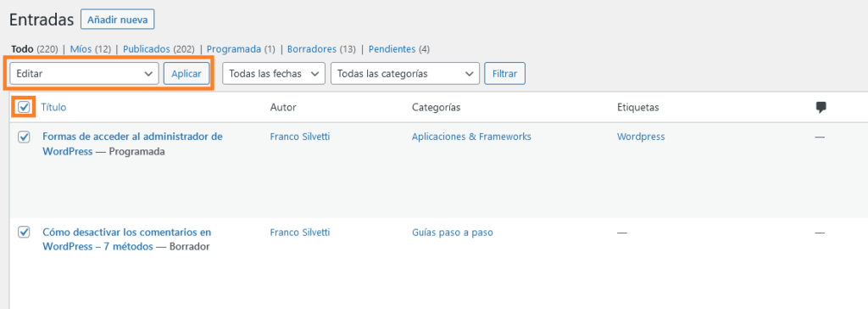Click the 'Autor' column header
Image resolution: width=868 pixels, height=309 pixels.
(x=283, y=107)
